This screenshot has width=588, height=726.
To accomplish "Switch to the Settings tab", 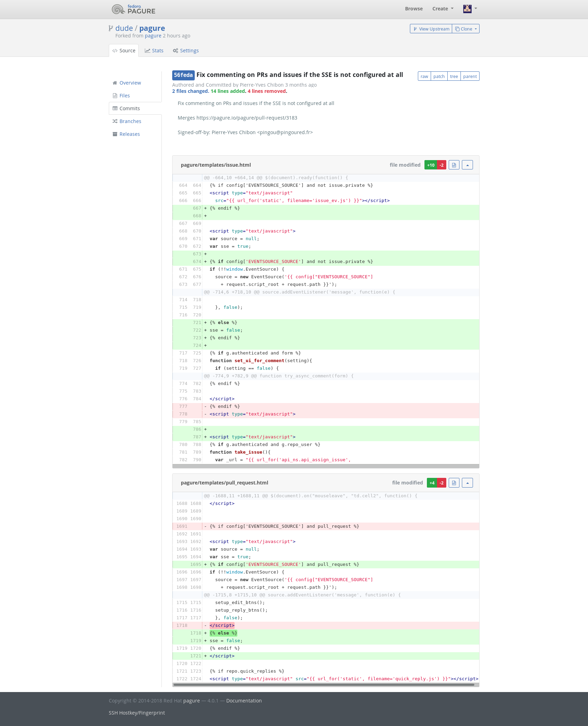I will click(186, 51).
